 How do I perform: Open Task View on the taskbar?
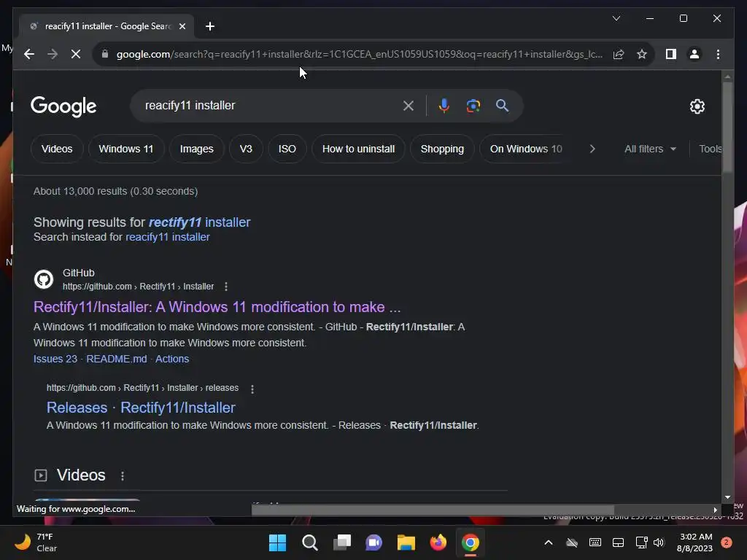[x=342, y=542]
